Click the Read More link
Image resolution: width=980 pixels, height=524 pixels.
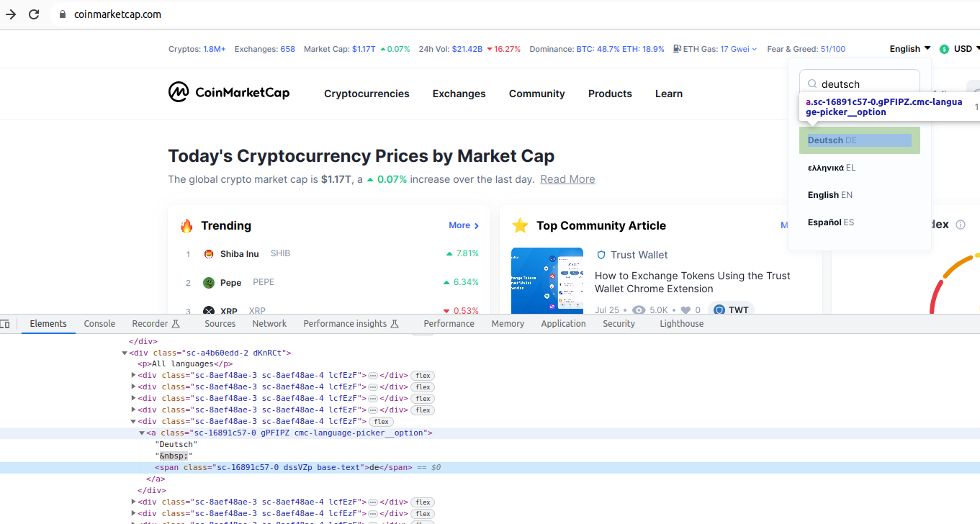click(567, 179)
